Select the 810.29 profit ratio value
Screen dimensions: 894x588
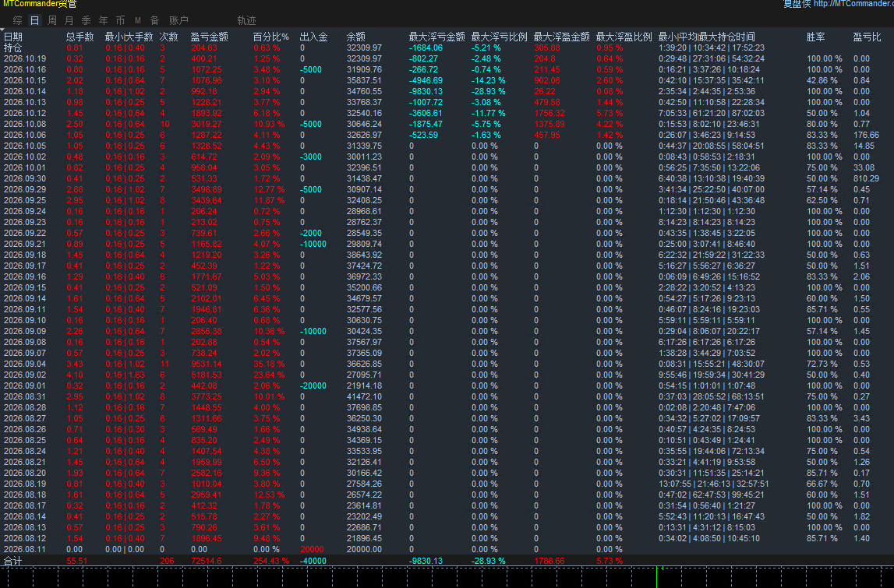(866, 178)
